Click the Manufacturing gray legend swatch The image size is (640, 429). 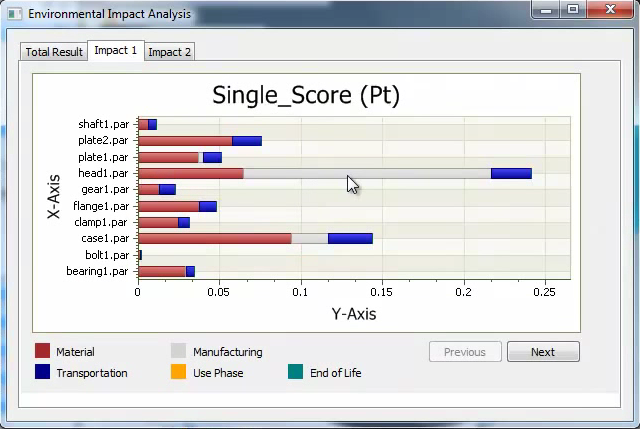click(x=179, y=352)
